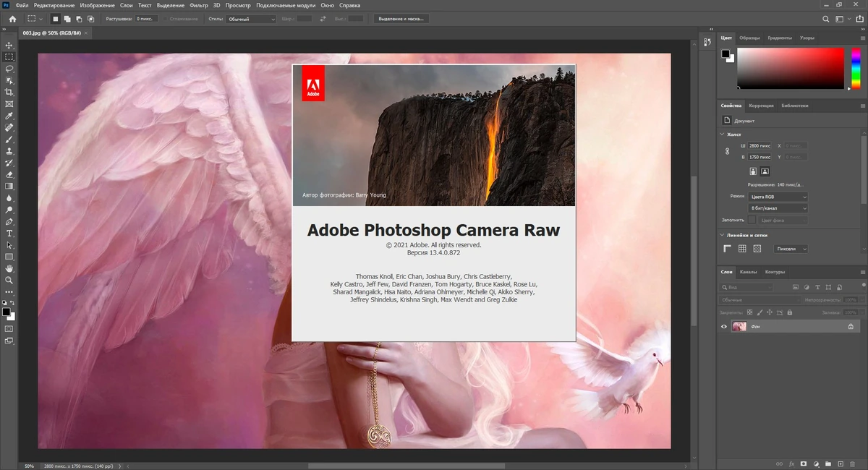Collapse the Холст section
This screenshot has width=868, height=470.
[x=722, y=134]
